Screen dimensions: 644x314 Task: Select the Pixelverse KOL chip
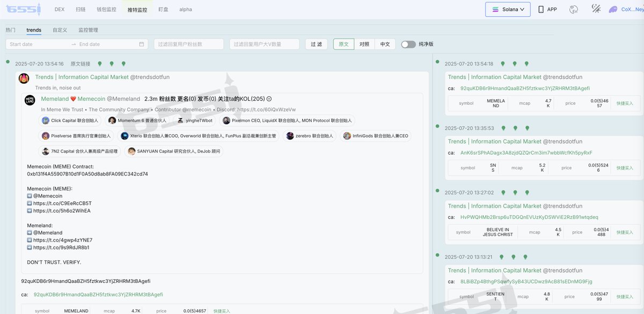pos(76,136)
